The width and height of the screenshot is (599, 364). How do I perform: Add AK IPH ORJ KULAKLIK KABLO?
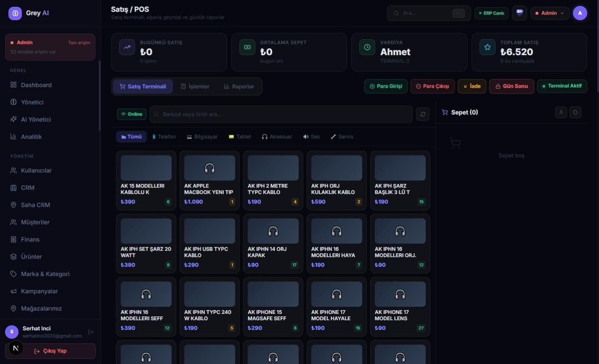337,180
